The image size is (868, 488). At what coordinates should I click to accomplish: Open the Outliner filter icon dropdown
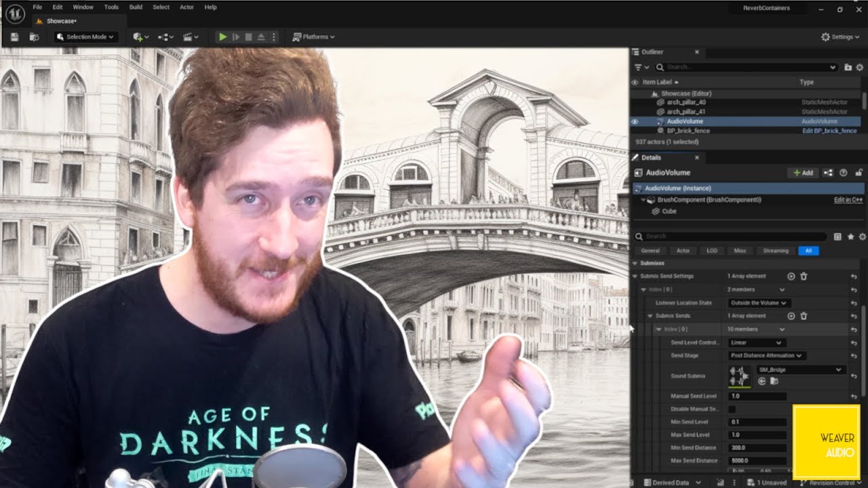coord(641,67)
